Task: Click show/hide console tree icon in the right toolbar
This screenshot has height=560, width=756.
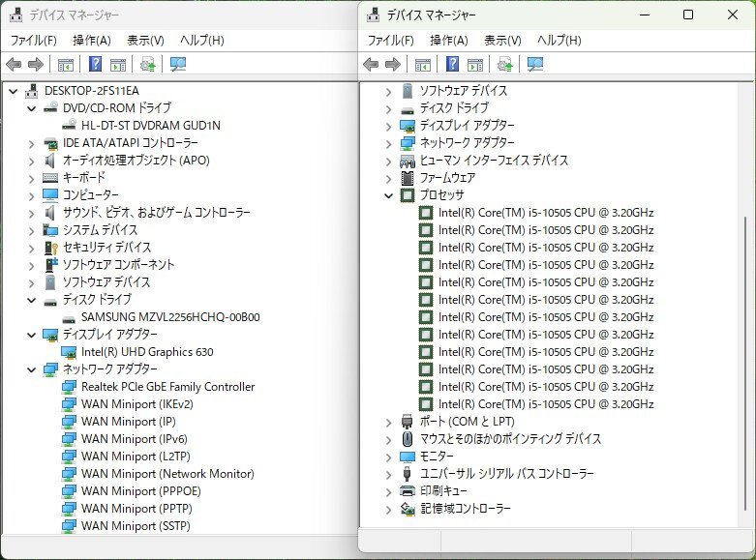Action: click(423, 64)
